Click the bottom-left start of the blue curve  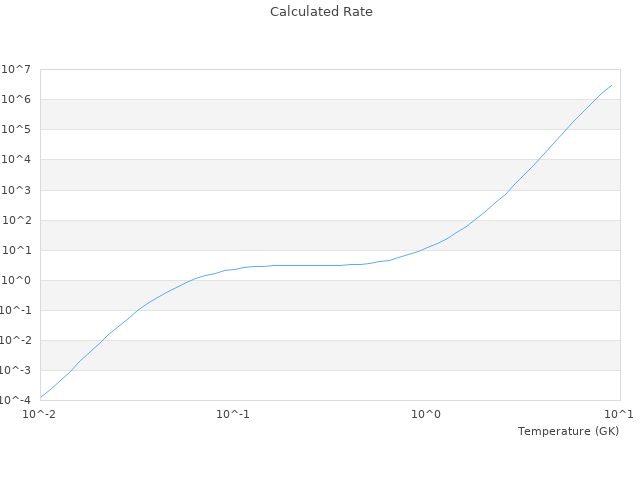click(x=41, y=397)
